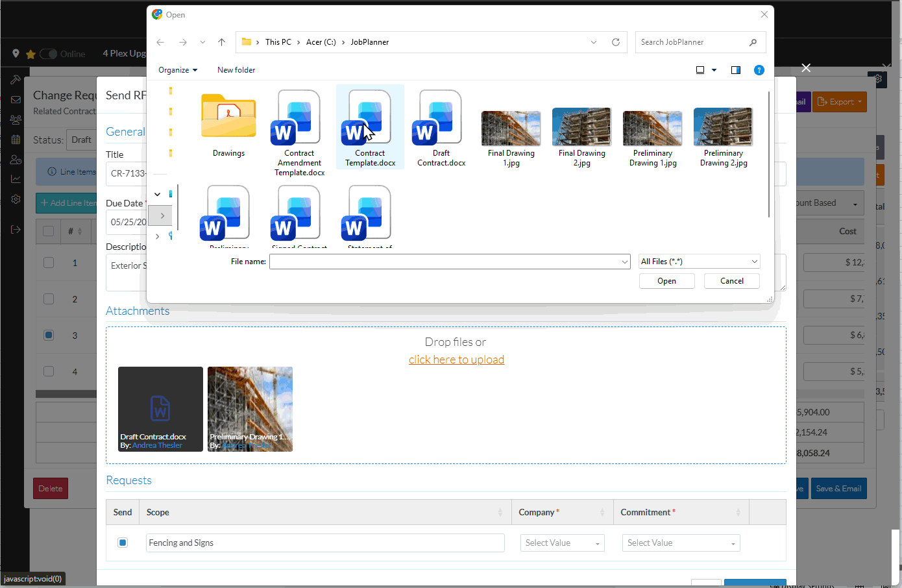The width and height of the screenshot is (902, 588).
Task: Open the envelope mail icon in sidebar
Action: 16,100
